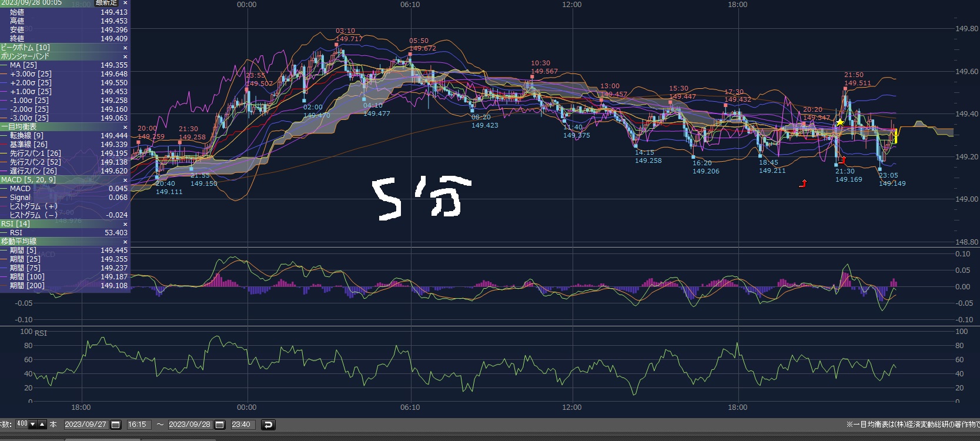
Task: Remove the ボリンジャーバンド indicator with its X
Action: coord(125,56)
